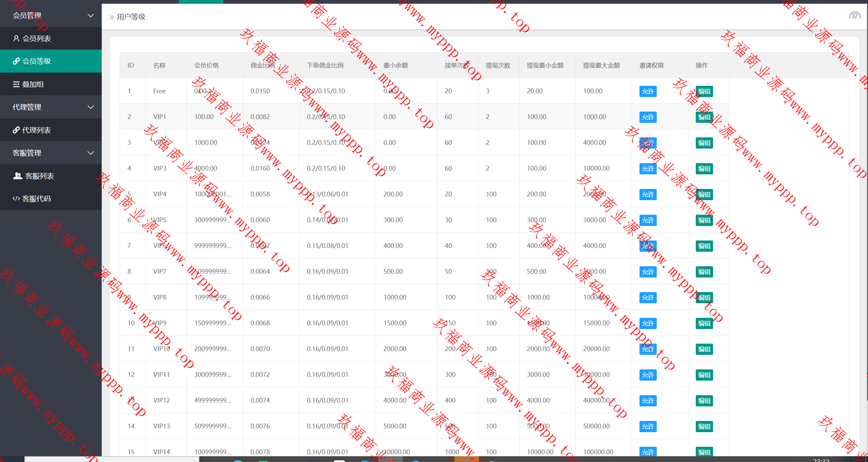Toggle the 允许 invite permission for VIP3

pos(648,169)
